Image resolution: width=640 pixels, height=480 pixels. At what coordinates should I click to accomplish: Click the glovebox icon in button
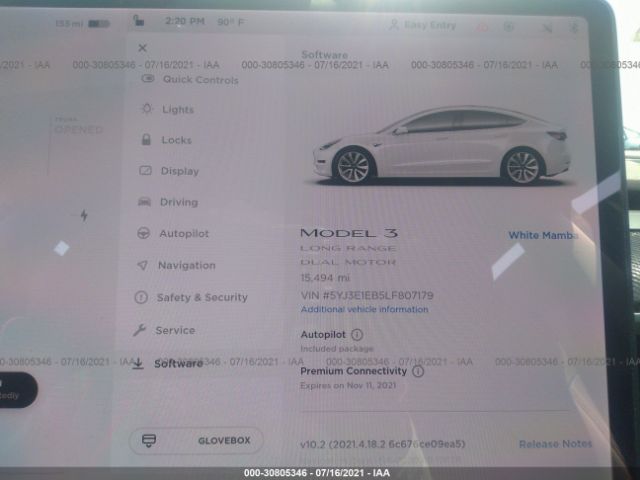pos(149,440)
